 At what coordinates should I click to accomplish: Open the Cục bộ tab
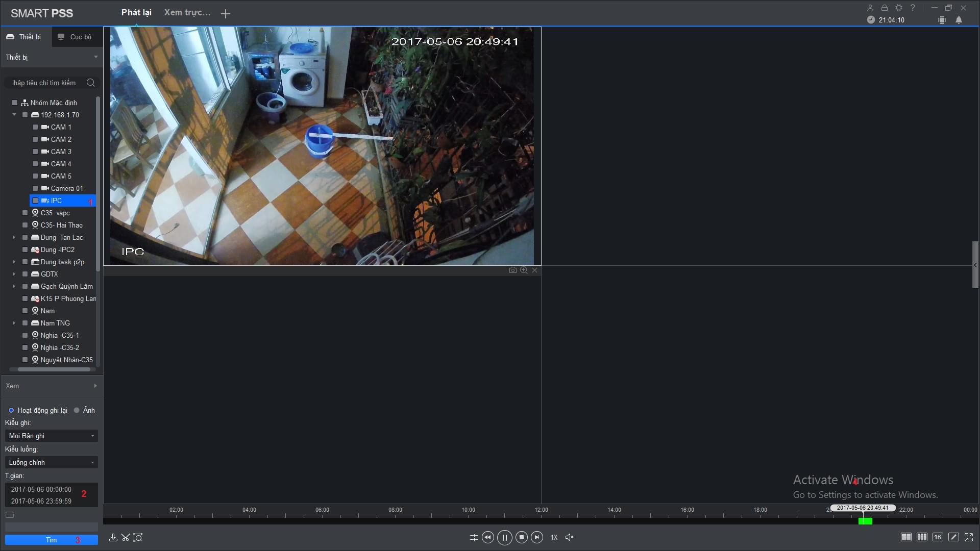(75, 37)
